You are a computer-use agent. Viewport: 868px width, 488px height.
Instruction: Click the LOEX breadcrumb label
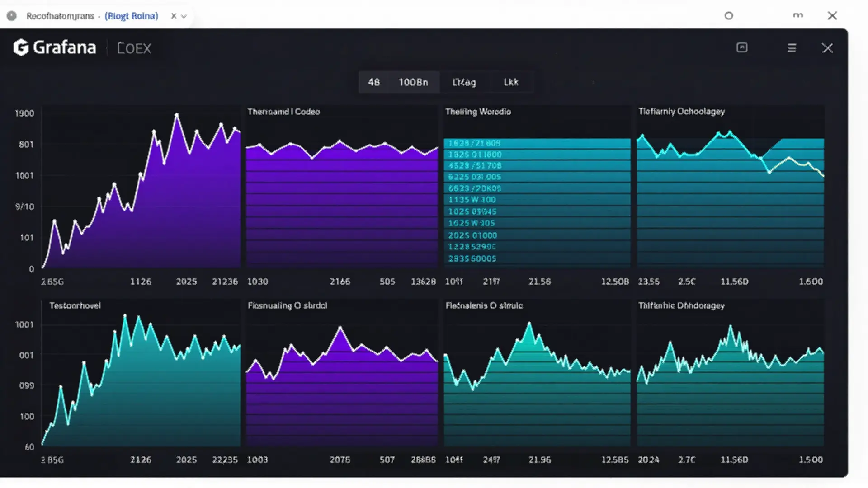(x=133, y=48)
